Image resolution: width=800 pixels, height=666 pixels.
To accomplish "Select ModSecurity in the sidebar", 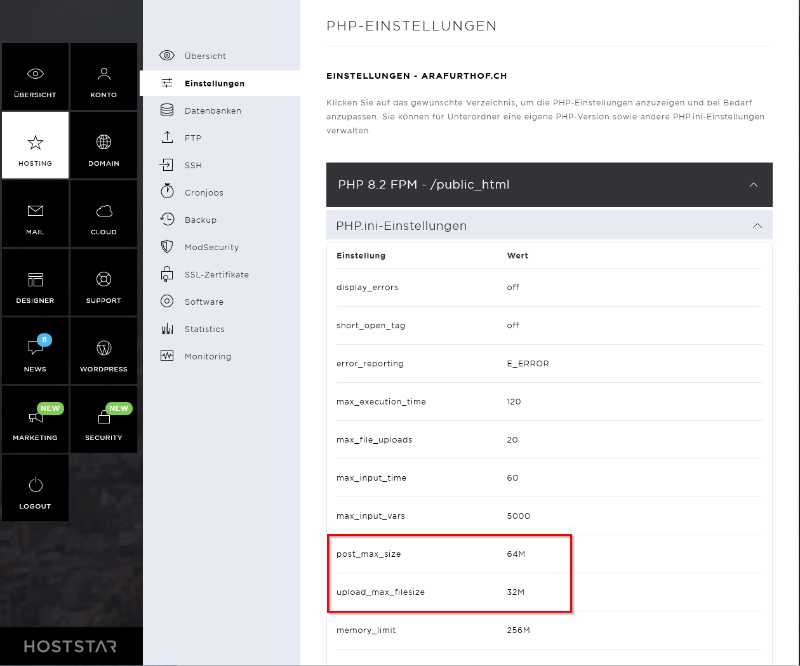I will tap(211, 247).
